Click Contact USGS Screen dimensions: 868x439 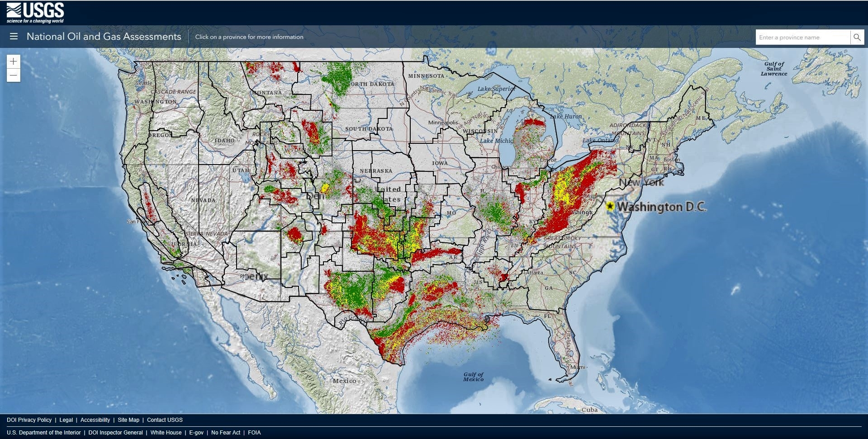(x=164, y=420)
